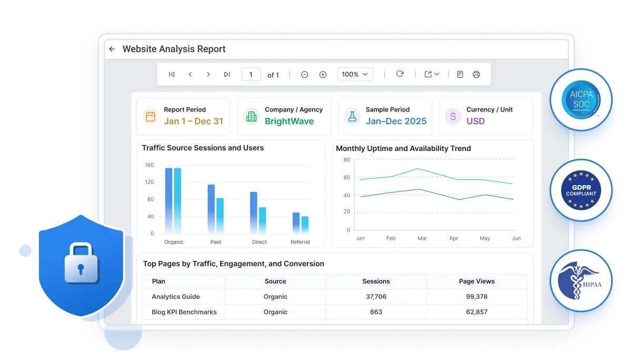Go to the next page
Image resolution: width=638 pixels, height=364 pixels.
(208, 75)
